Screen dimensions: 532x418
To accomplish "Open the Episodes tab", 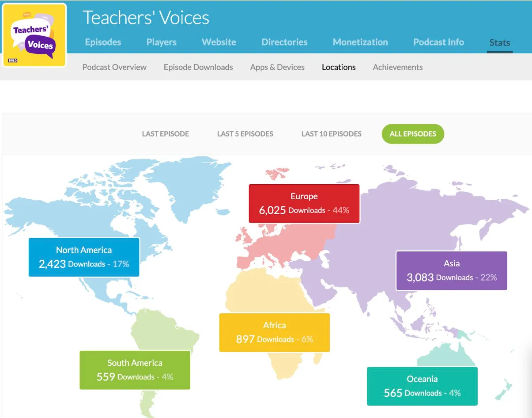I will tap(103, 42).
